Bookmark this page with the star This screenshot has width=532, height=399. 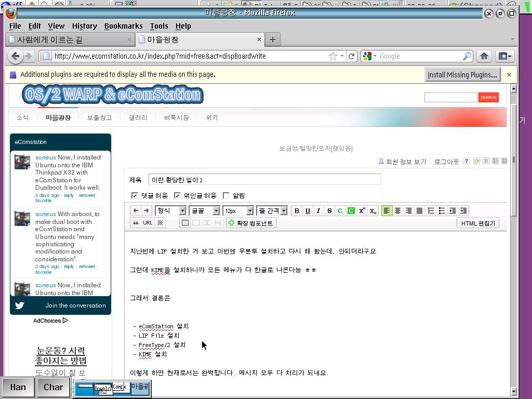[333, 56]
